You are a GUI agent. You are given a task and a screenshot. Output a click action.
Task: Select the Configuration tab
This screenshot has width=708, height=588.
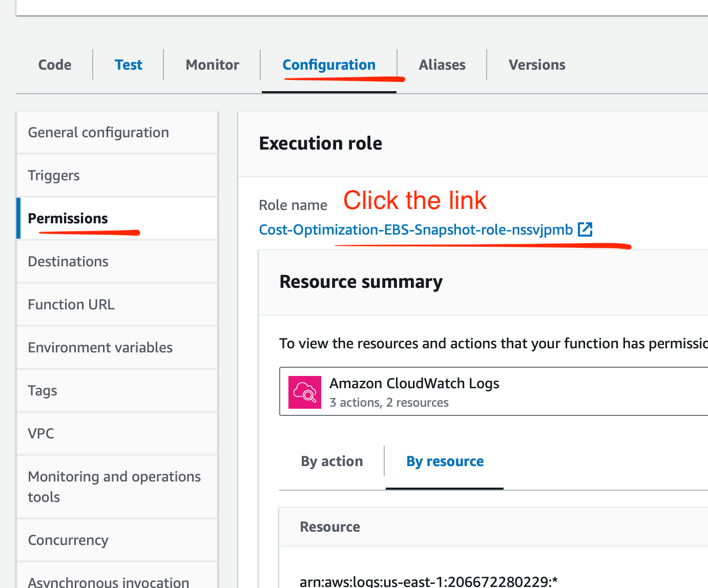point(329,65)
